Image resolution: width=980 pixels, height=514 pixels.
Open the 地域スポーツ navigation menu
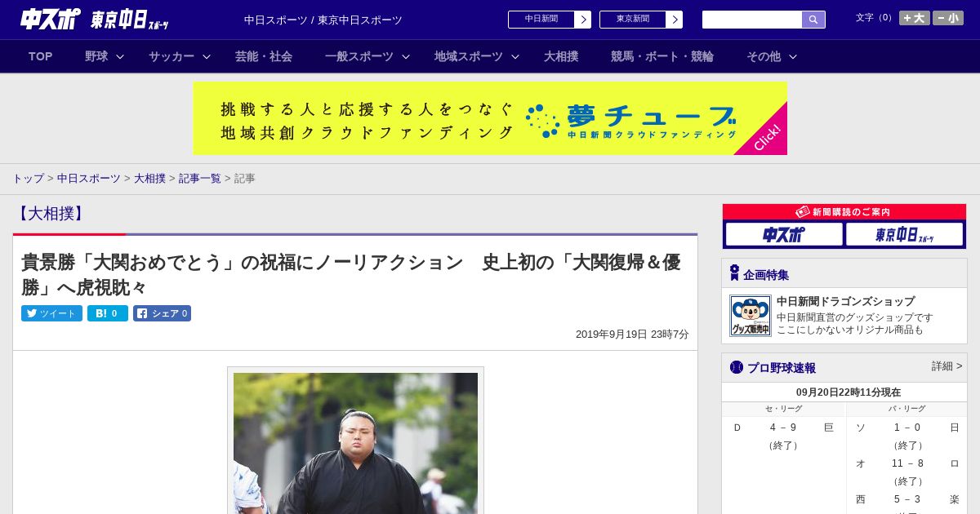[469, 56]
